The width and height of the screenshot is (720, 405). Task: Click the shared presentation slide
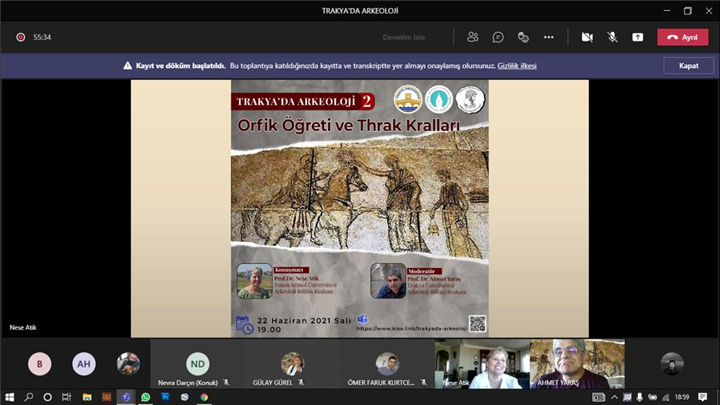pos(360,208)
